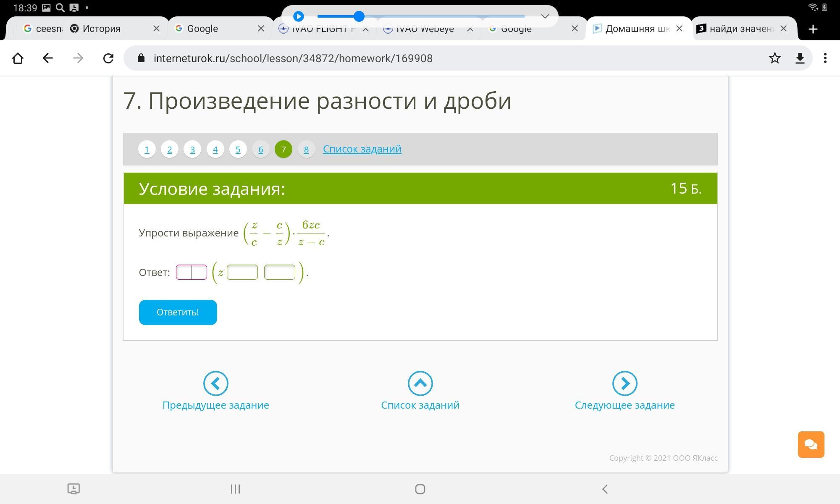Open the downloads icon in toolbar
Image resolution: width=840 pixels, height=504 pixels.
click(x=800, y=58)
